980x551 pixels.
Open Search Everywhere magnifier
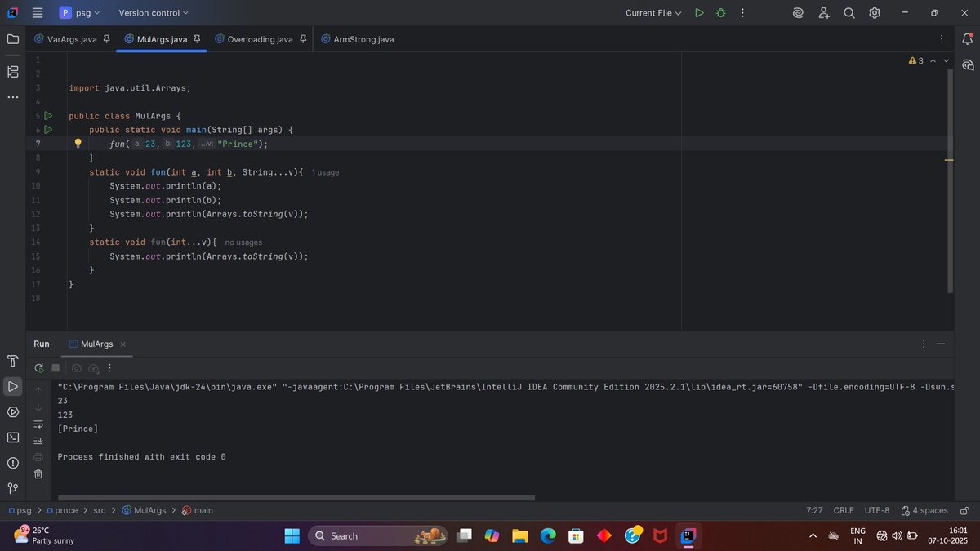(849, 13)
